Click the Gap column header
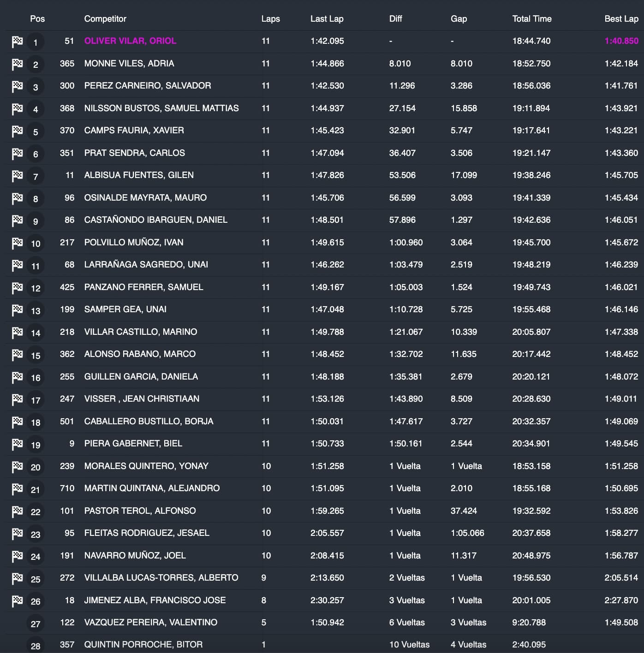 click(x=459, y=19)
